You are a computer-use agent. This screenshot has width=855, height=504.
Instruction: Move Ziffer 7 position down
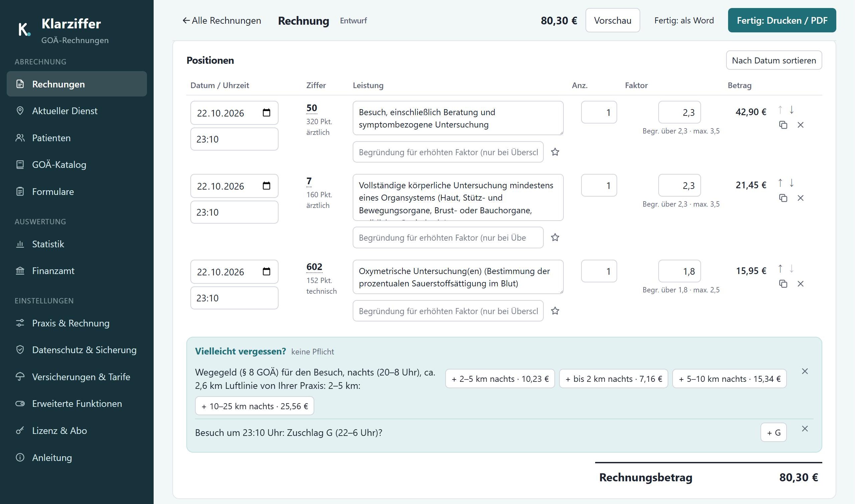[792, 183]
